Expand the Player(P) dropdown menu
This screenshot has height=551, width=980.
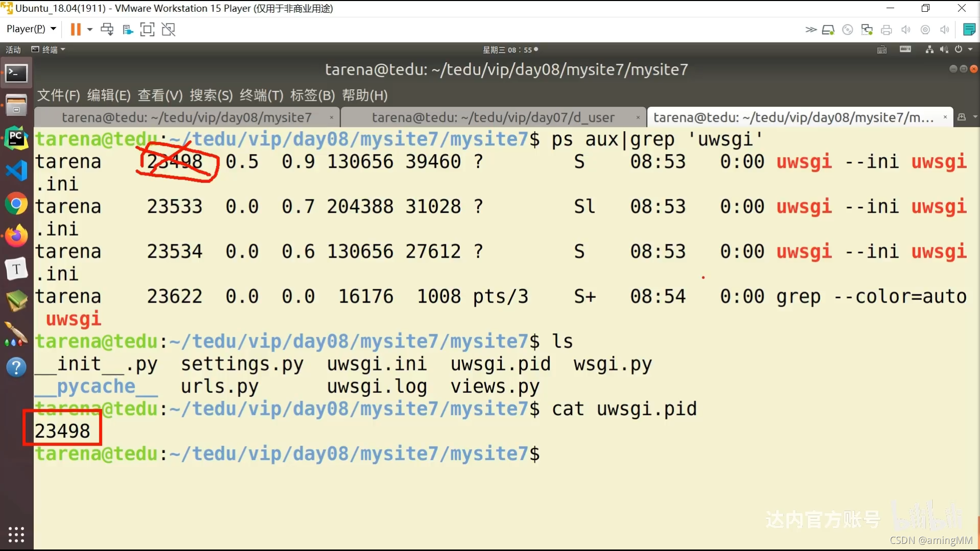click(x=31, y=29)
